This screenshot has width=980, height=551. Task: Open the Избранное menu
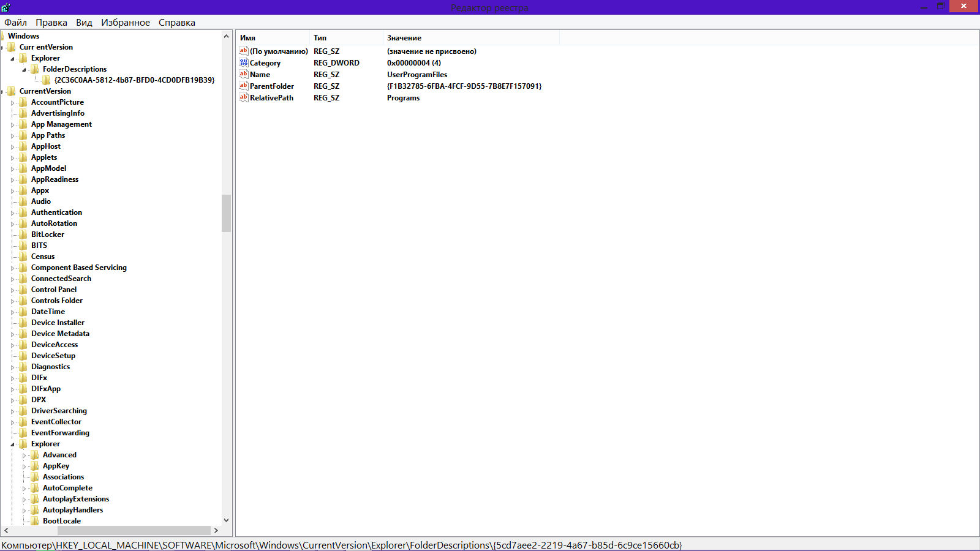pyautogui.click(x=126, y=23)
